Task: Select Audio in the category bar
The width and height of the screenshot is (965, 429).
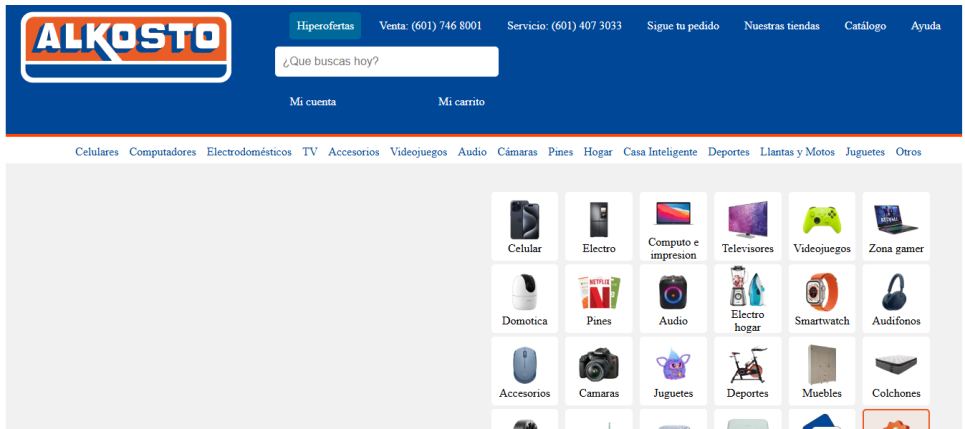Action: coord(472,152)
